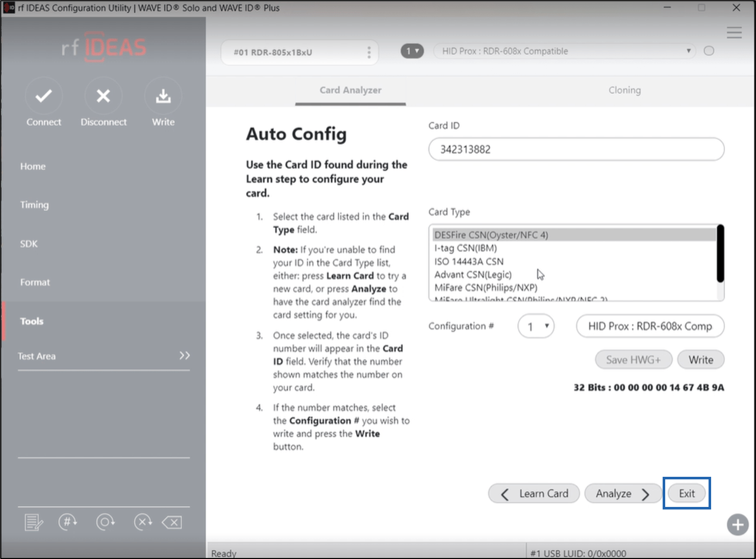Click the Learn Card button

click(534, 494)
